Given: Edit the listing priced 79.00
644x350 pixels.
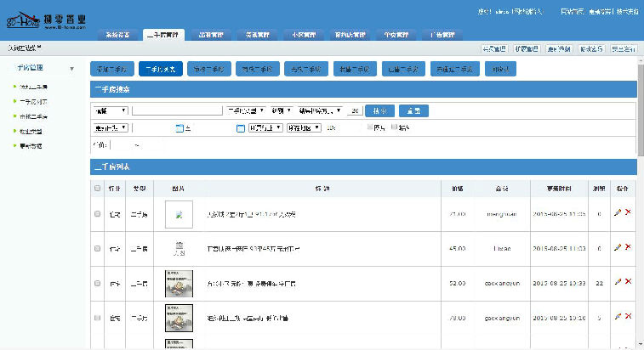Looking at the screenshot, I should point(618,316).
